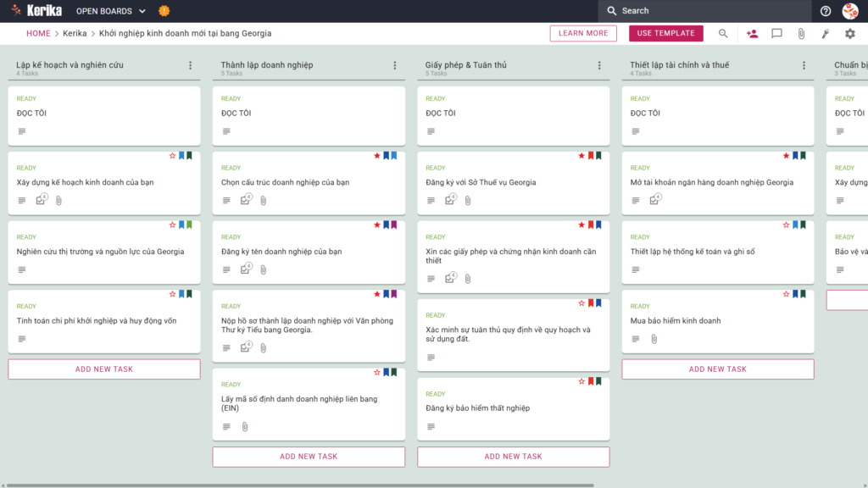Open the attachment icon on the 'Đăng ký tên doanh nghiệp' card
Viewport: 868px width, 488px height.
(x=264, y=269)
